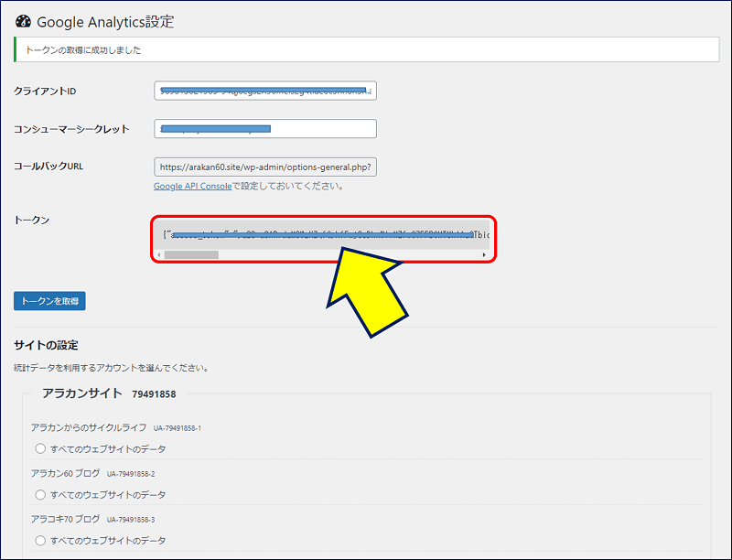Image resolution: width=732 pixels, height=560 pixels.
Task: Select radio under アラカンからのサイクルライフ
Action: [40, 448]
